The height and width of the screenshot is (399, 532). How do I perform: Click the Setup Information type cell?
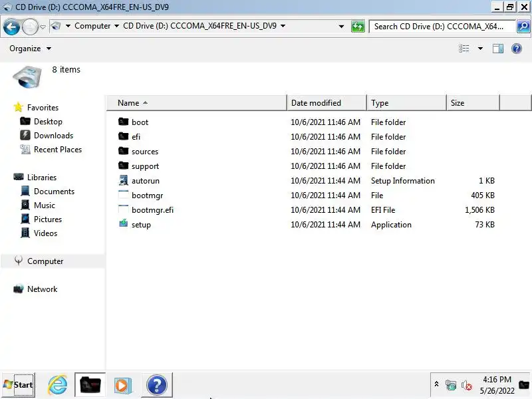(403, 180)
